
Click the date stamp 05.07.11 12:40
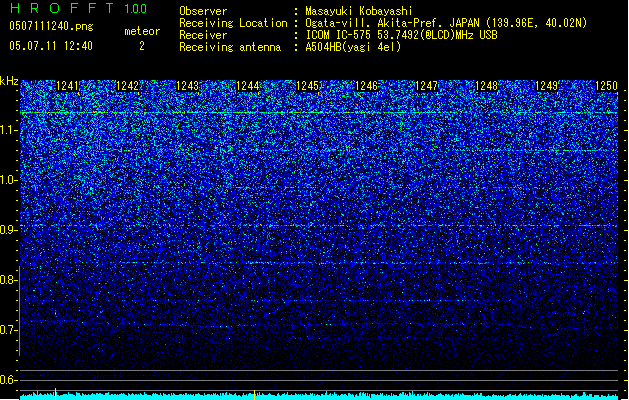pyautogui.click(x=51, y=46)
